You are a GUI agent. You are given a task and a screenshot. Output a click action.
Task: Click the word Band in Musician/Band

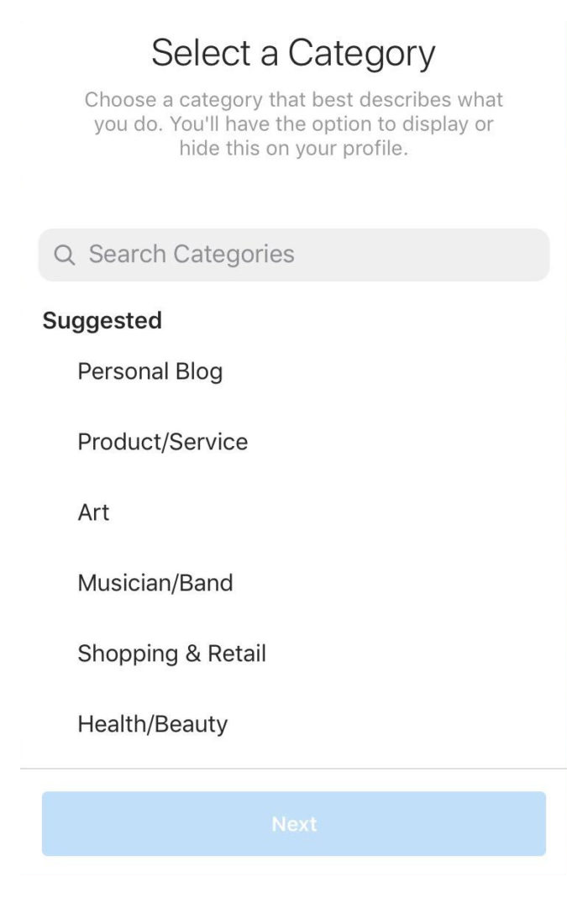(206, 583)
